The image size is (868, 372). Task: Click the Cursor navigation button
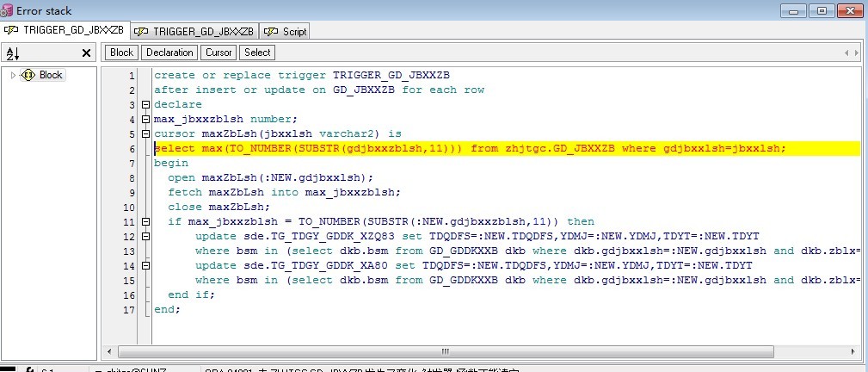219,53
